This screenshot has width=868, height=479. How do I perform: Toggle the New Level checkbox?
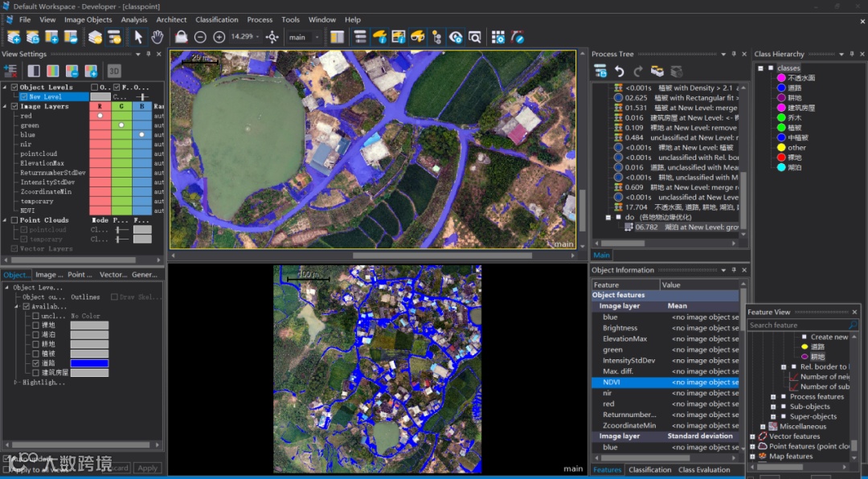(23, 96)
